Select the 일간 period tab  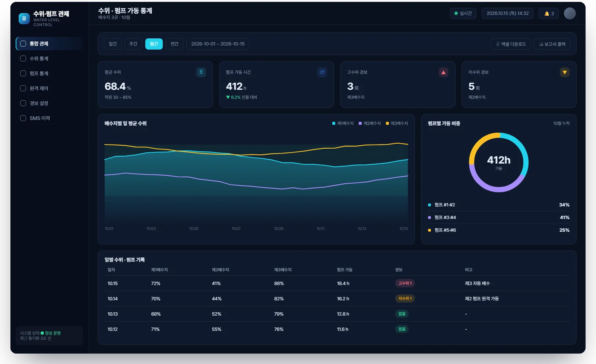112,44
